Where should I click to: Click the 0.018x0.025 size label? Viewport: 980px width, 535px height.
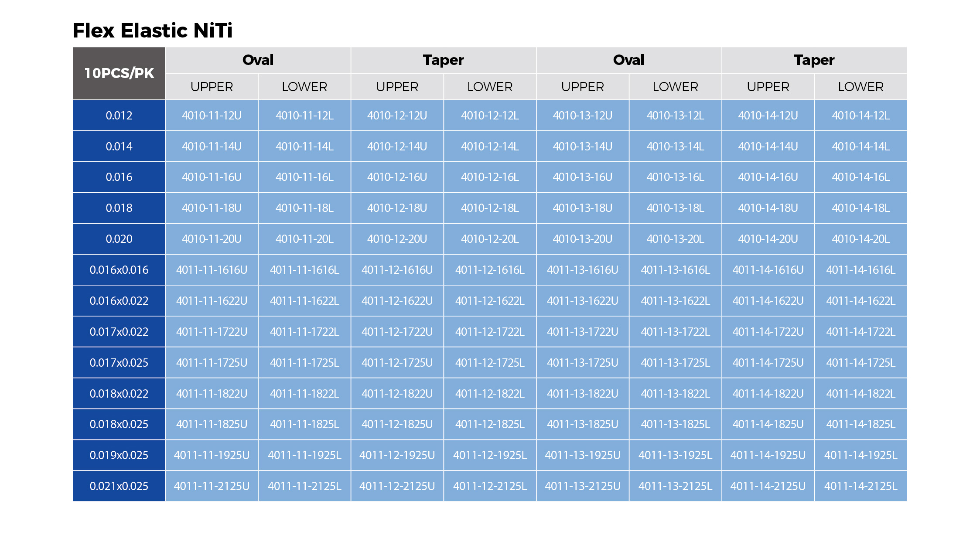119,424
